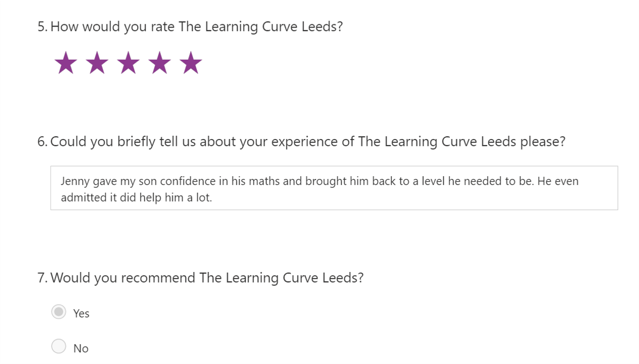
Task: Select the second purple rating star
Action: pos(97,63)
